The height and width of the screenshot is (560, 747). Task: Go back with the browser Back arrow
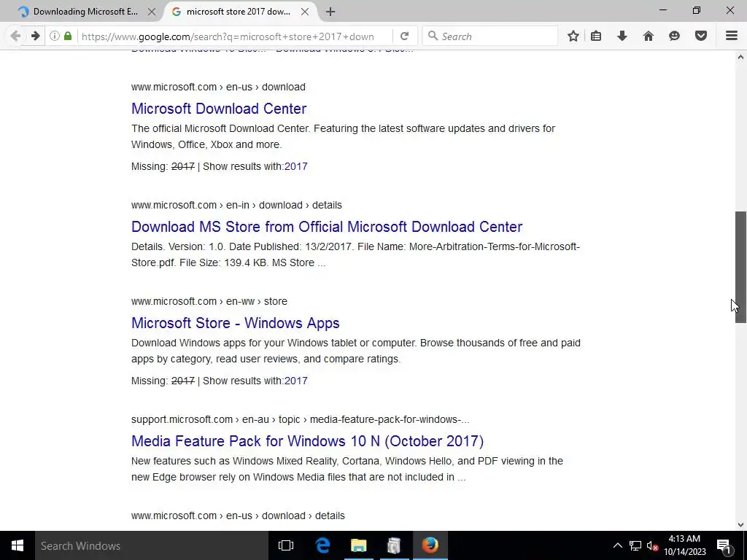pos(15,36)
